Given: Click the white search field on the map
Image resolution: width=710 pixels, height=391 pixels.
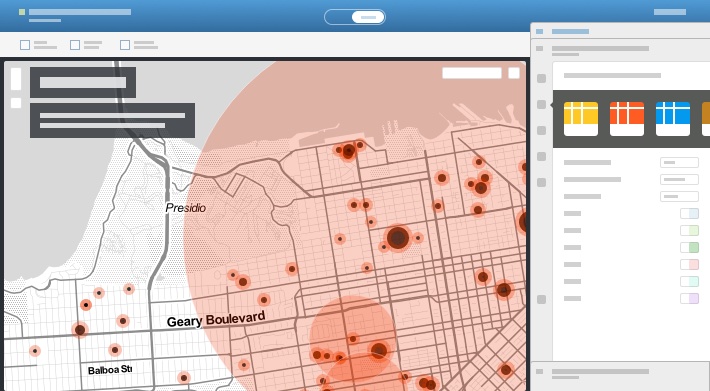Looking at the screenshot, I should point(472,73).
